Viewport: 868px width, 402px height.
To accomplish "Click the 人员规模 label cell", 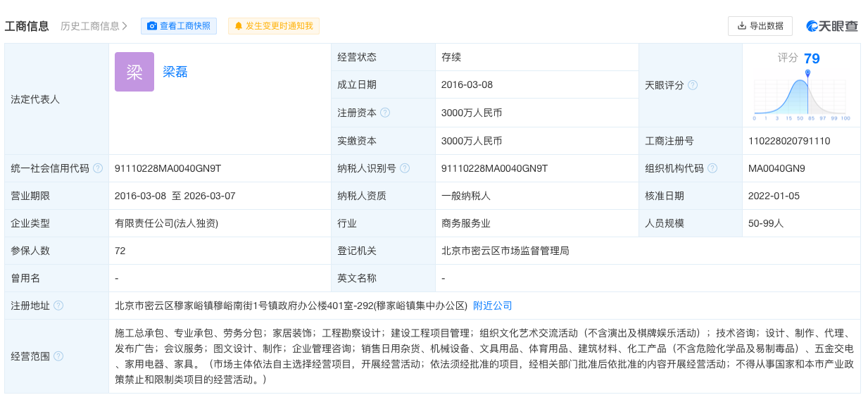I will tap(691, 223).
